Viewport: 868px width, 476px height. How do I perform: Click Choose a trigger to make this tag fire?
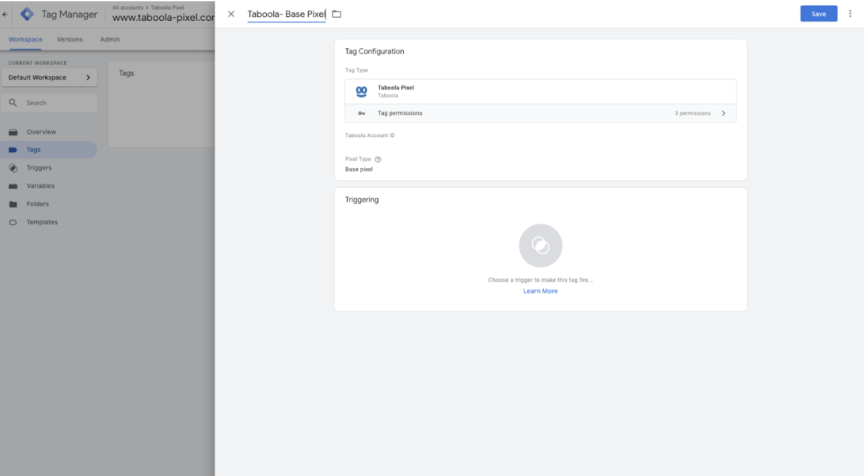pyautogui.click(x=540, y=280)
